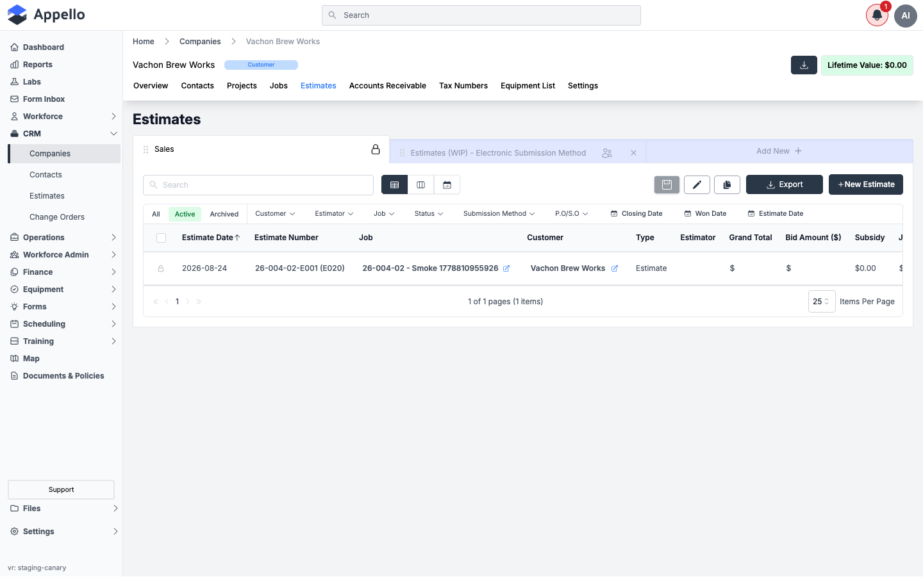Open the Estimator filter dropdown
The width and height of the screenshot is (923, 588).
pos(334,214)
